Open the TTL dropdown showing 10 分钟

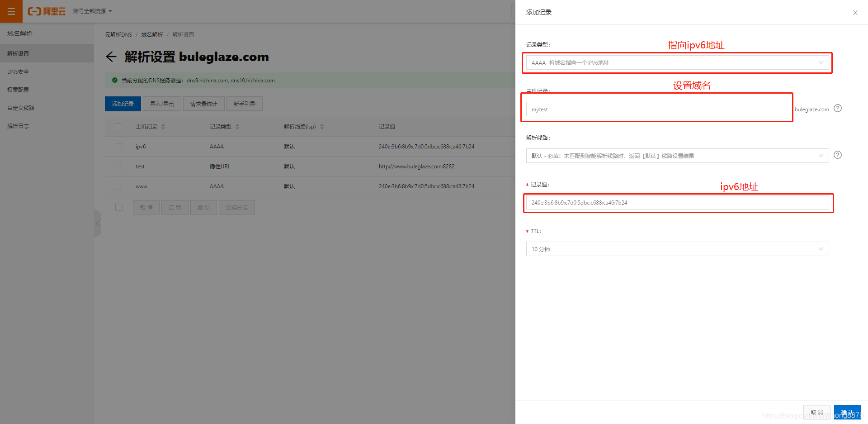point(677,248)
